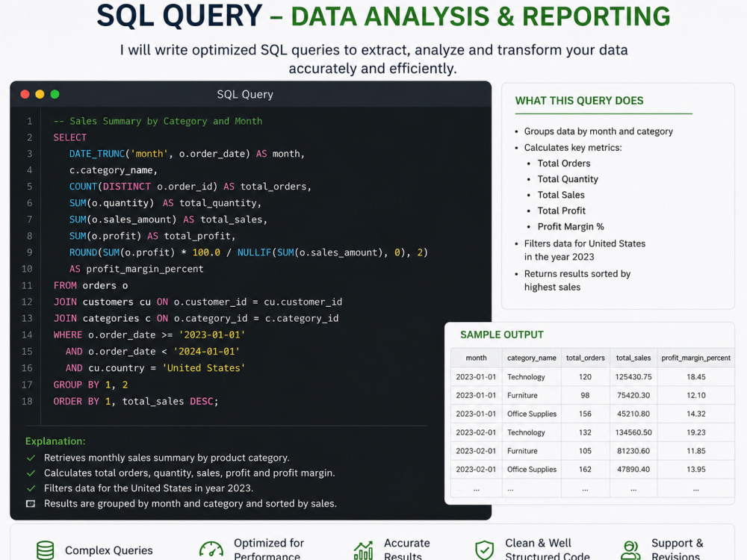Viewport: 747px width, 560px height.
Task: Click the 'Support & Revisions' label
Action: click(677, 550)
